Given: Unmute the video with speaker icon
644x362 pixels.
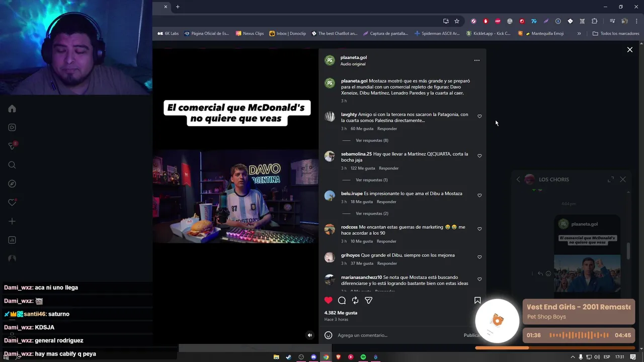Looking at the screenshot, I should coord(310,335).
